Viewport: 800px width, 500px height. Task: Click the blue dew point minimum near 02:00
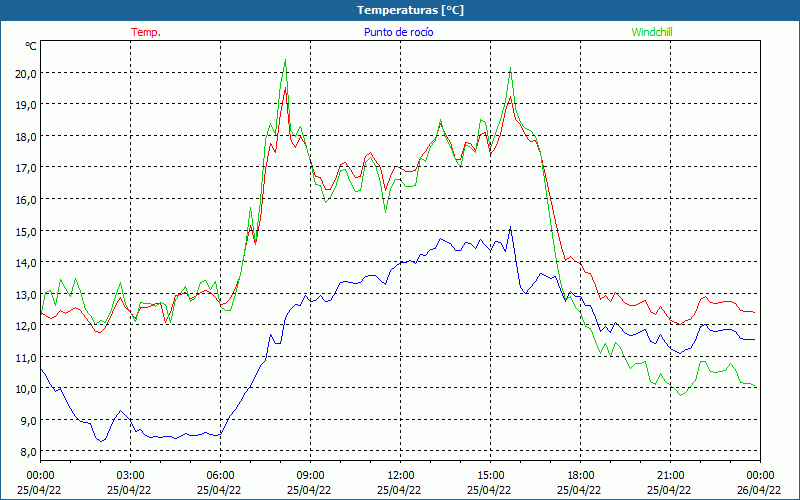pyautogui.click(x=102, y=441)
